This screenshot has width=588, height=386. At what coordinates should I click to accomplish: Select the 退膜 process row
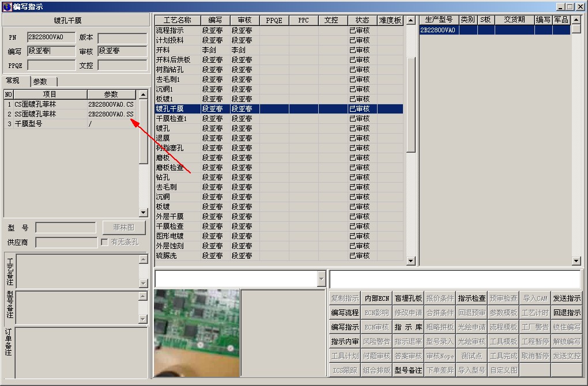pos(279,138)
